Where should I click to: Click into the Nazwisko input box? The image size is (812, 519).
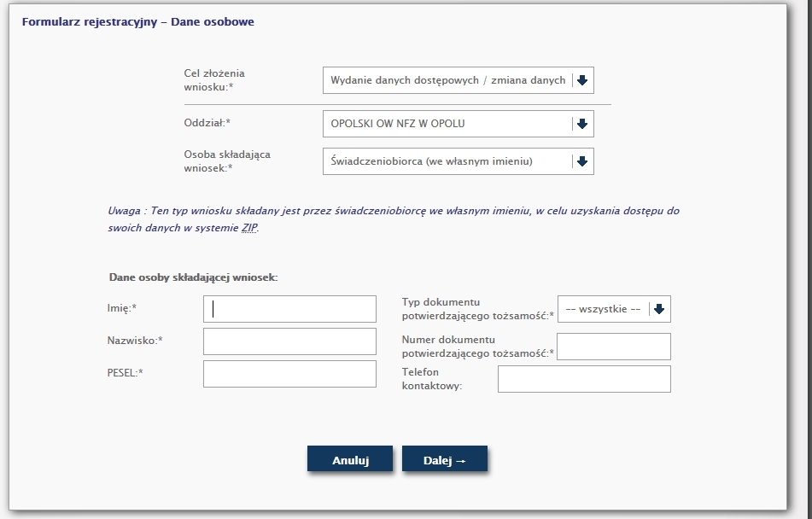click(289, 341)
